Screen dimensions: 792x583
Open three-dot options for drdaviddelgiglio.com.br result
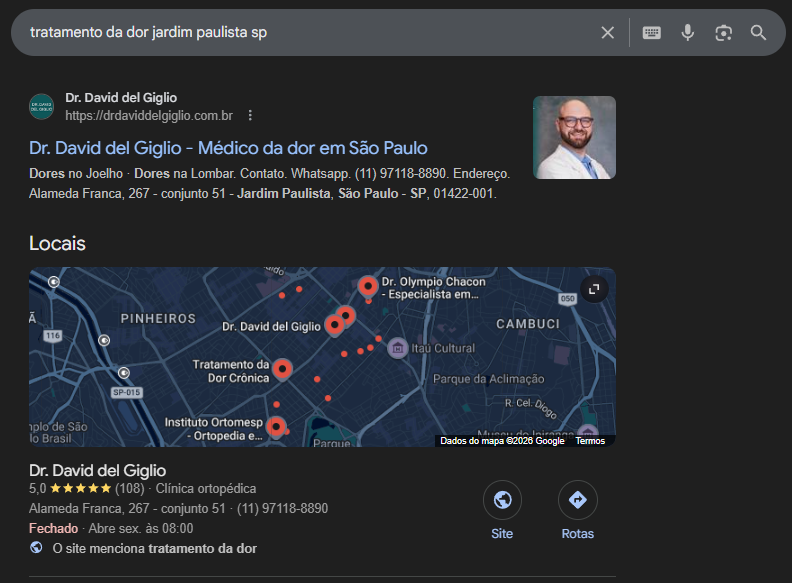click(250, 116)
